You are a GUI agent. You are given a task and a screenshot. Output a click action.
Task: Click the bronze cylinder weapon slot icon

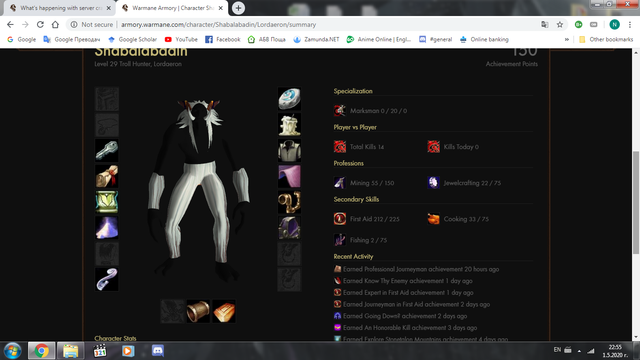click(x=198, y=311)
